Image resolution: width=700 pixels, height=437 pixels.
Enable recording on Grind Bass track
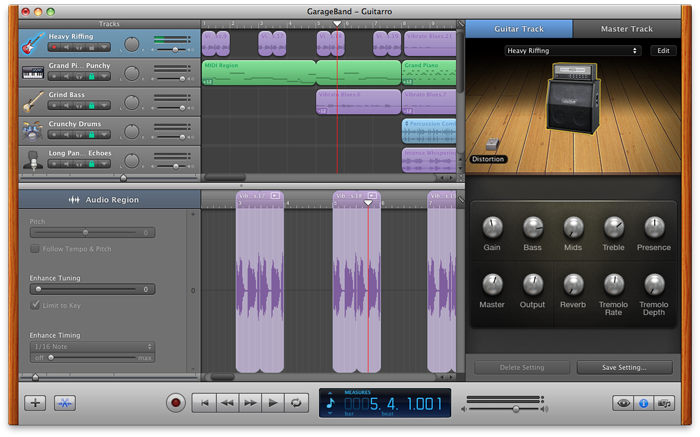pos(54,106)
